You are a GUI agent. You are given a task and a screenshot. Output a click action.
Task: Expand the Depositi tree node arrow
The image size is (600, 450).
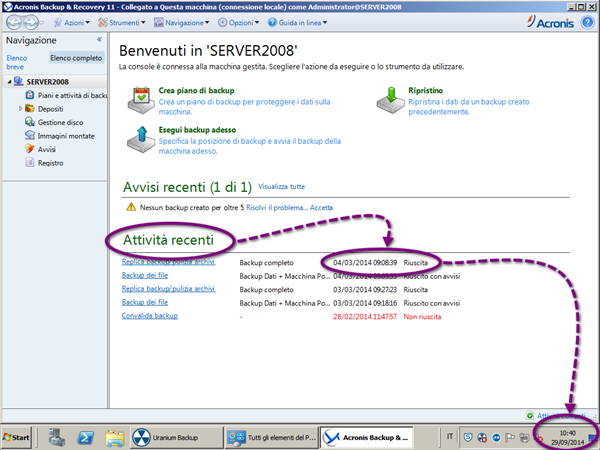[20, 109]
